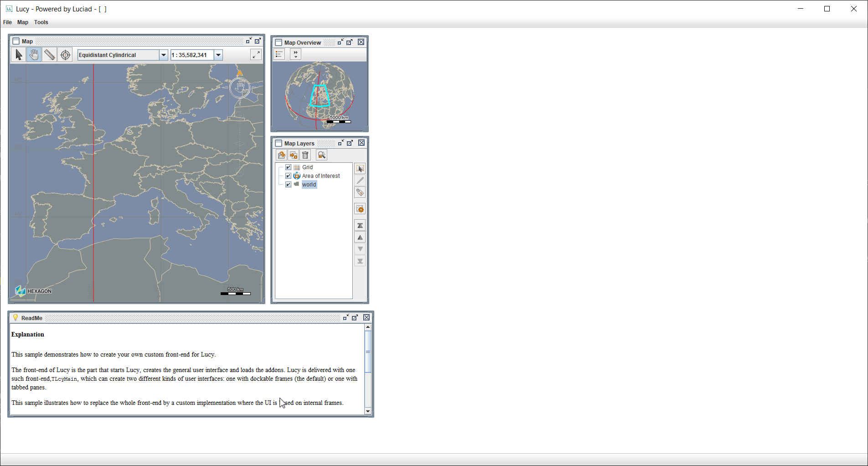
Task: Click the compass navigation hand control on map
Action: 240,88
